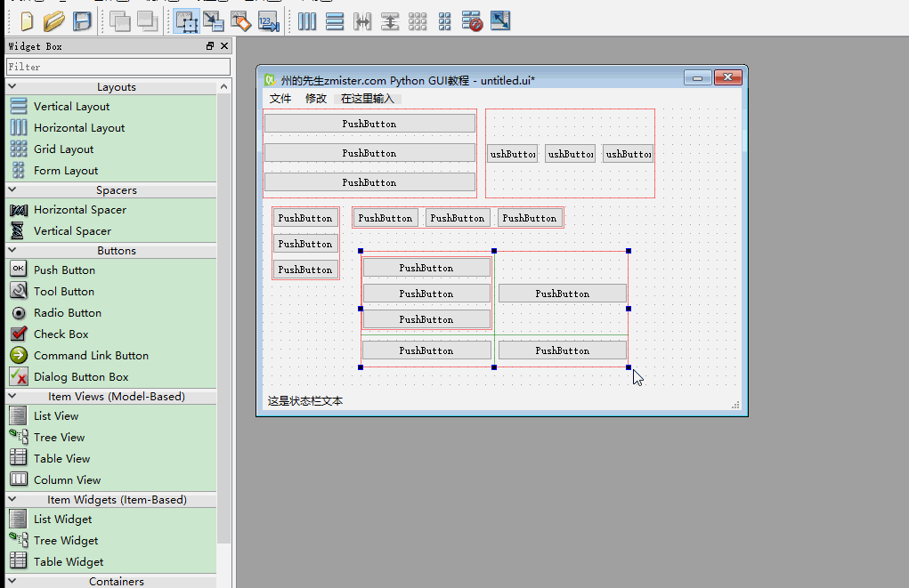Click the New Form toolbar icon
The image size is (909, 588).
(x=27, y=20)
